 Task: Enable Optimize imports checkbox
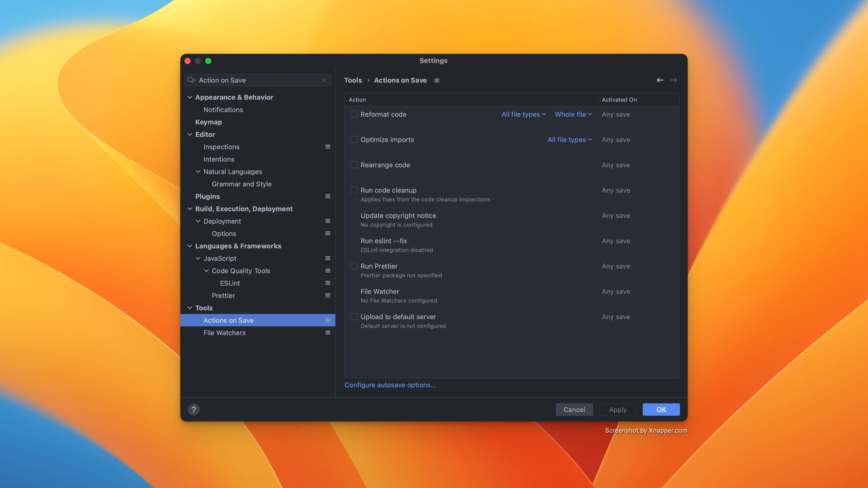point(354,139)
